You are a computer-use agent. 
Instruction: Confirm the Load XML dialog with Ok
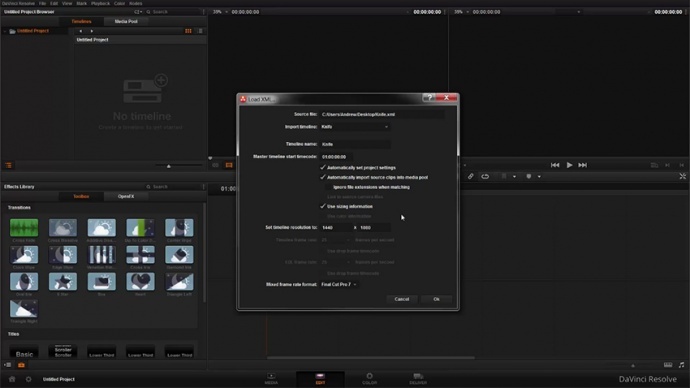pyautogui.click(x=436, y=299)
